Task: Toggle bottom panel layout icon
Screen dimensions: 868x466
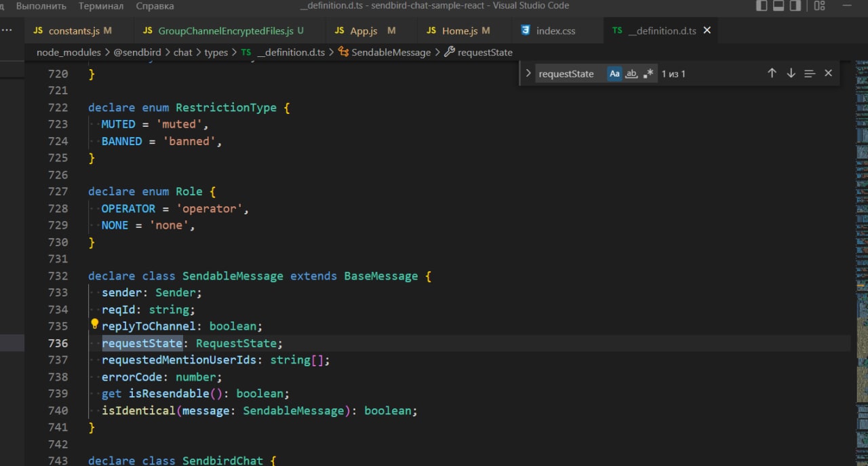Action: (778, 6)
